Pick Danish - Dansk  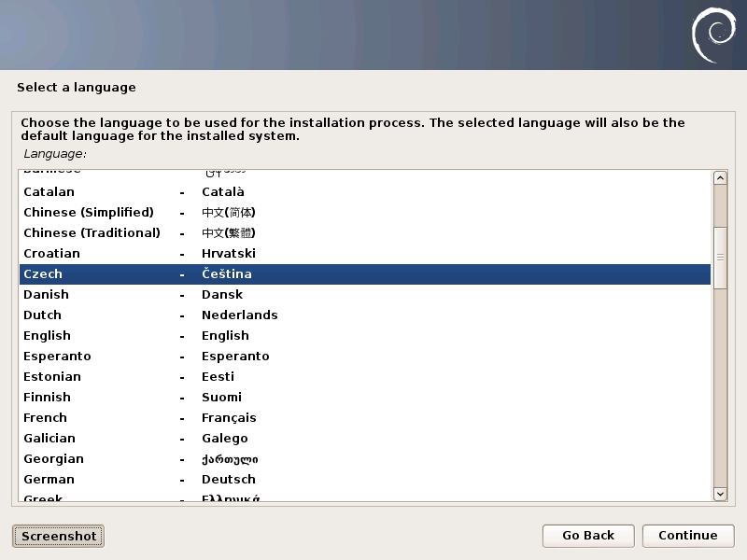coord(365,295)
